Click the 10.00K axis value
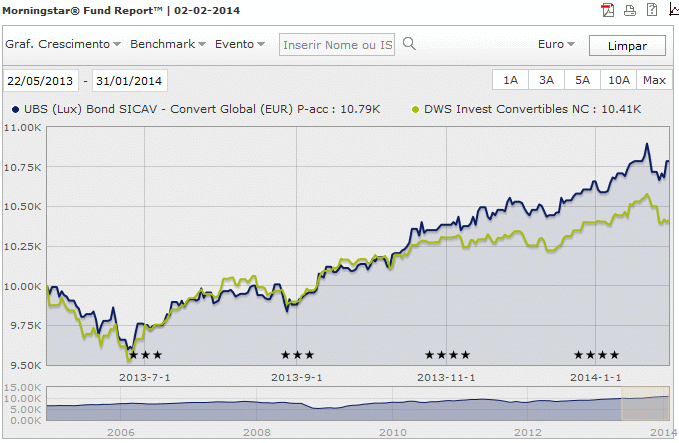679x443 pixels. tap(23, 287)
